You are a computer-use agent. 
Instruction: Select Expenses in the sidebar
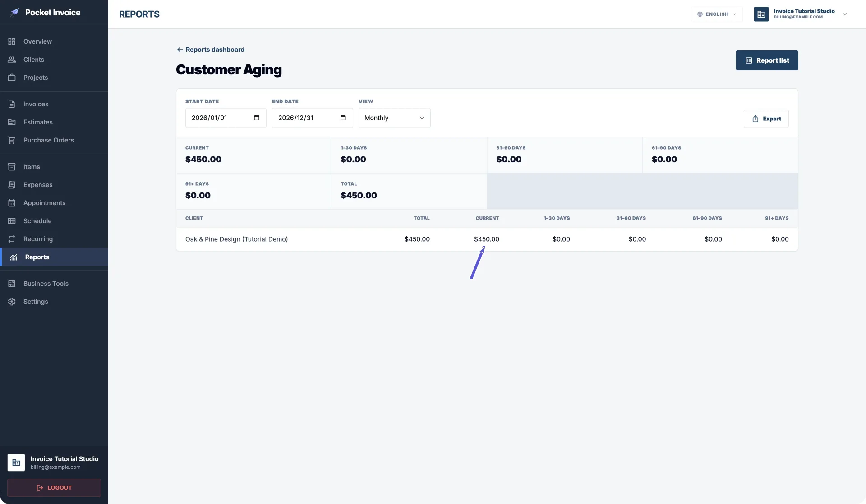pos(54,185)
